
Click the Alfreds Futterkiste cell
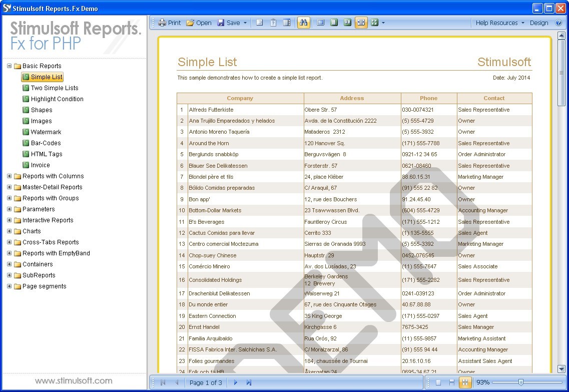pyautogui.click(x=246, y=110)
